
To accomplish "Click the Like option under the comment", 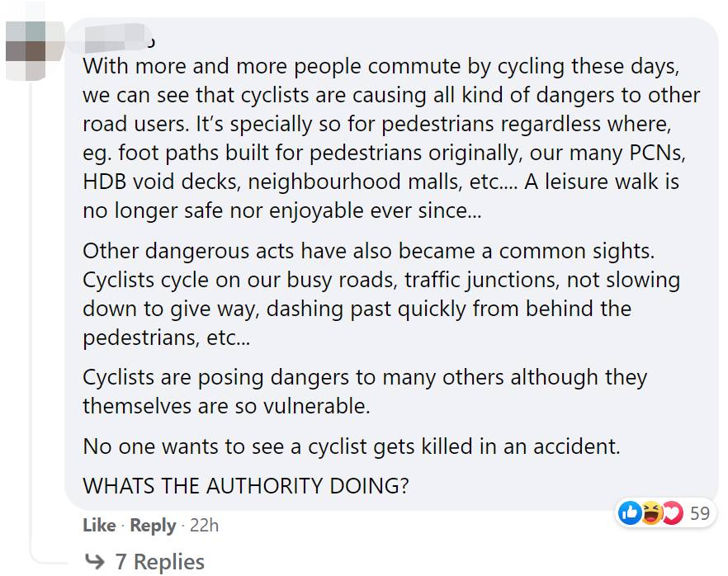I will point(98,526).
